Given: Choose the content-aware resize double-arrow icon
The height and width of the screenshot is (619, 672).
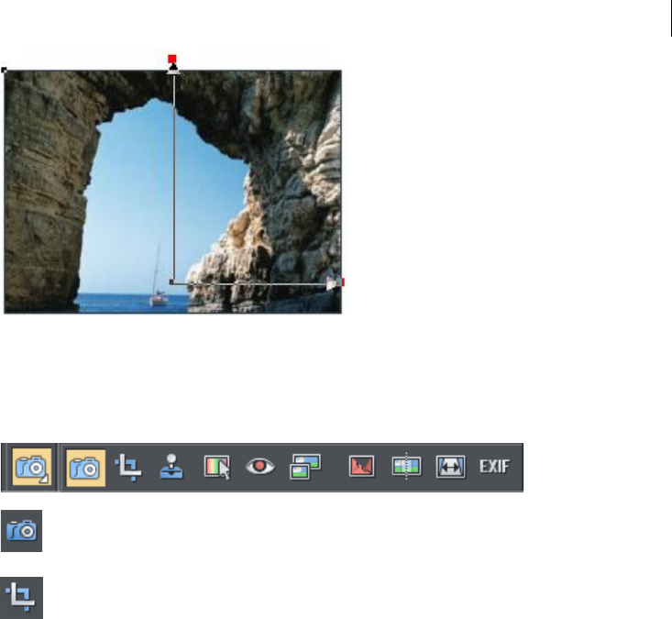Looking at the screenshot, I should tap(451, 467).
